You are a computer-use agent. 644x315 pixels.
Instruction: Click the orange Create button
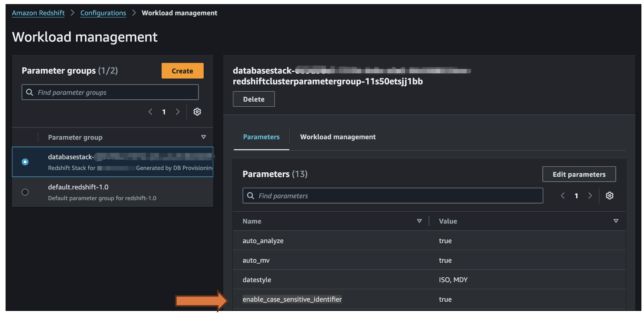(182, 71)
